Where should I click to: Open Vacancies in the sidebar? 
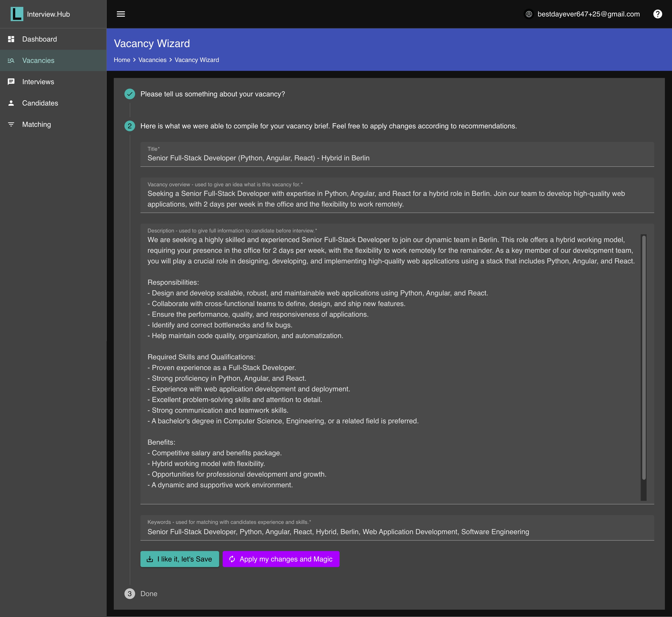coord(38,60)
